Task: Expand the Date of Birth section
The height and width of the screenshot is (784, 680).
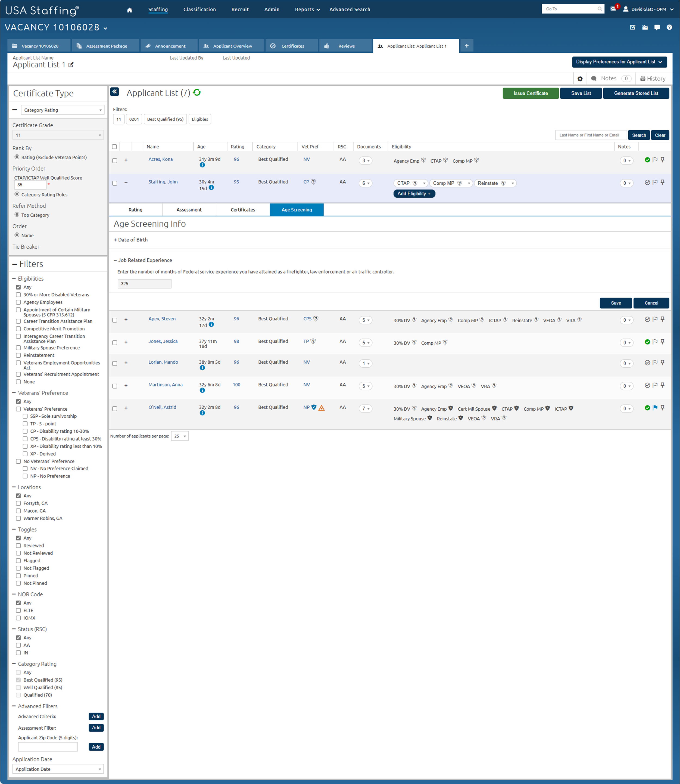Action: 131,240
